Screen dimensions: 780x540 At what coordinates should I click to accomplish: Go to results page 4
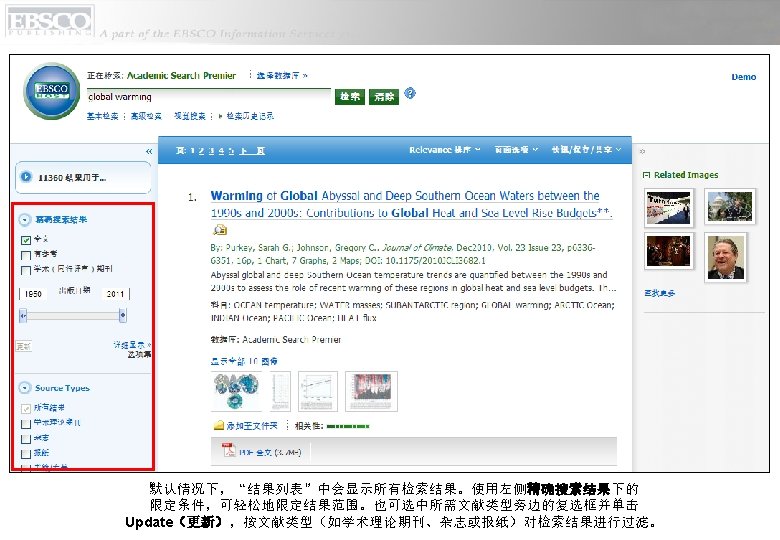[x=221, y=151]
